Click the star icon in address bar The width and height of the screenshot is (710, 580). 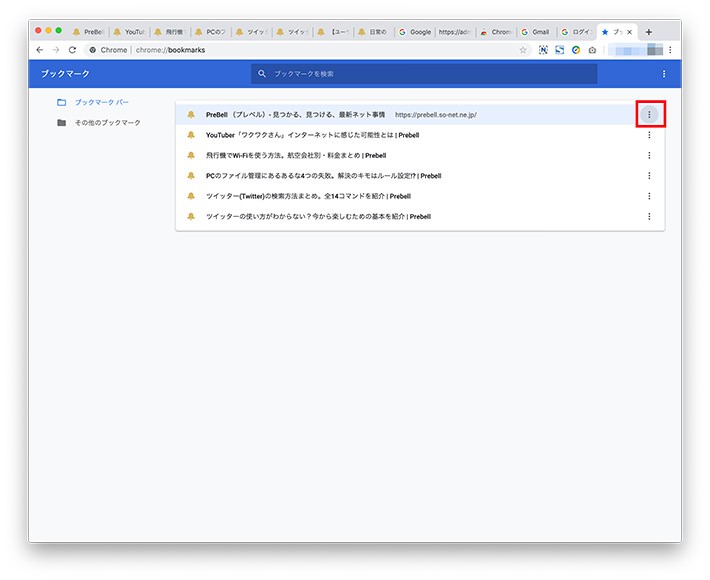(x=523, y=50)
